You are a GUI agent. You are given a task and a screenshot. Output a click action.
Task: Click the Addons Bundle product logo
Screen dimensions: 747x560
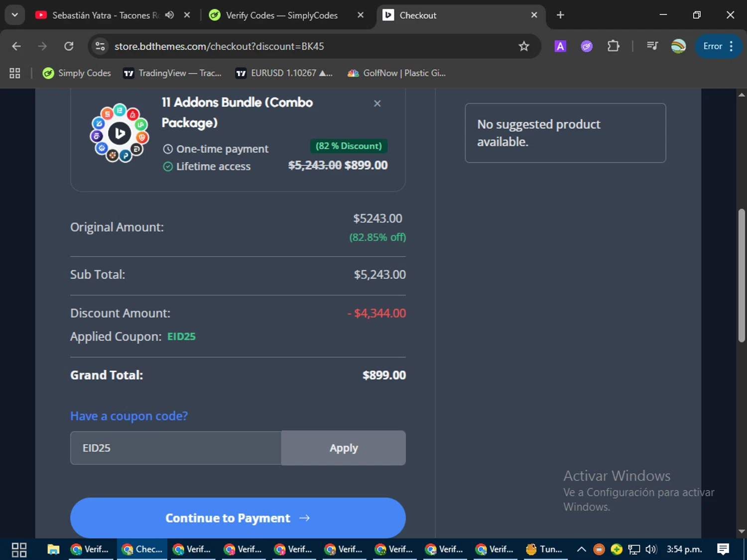120,133
